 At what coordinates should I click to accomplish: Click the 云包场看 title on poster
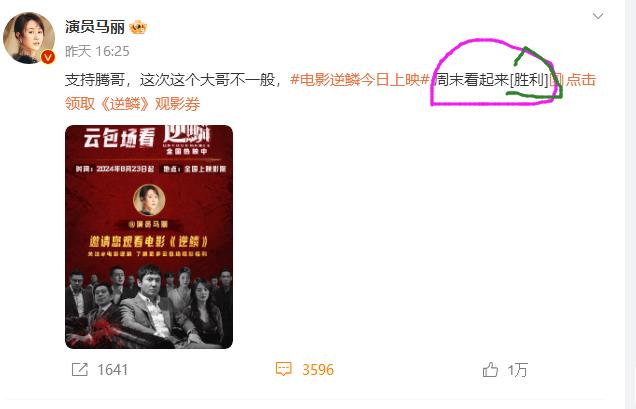119,138
